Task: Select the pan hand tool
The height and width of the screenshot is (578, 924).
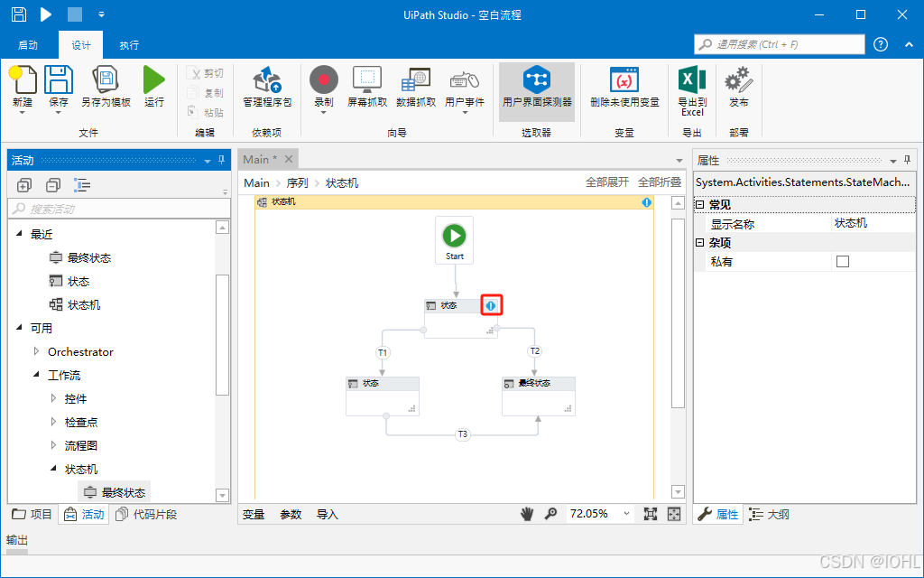Action: [527, 514]
